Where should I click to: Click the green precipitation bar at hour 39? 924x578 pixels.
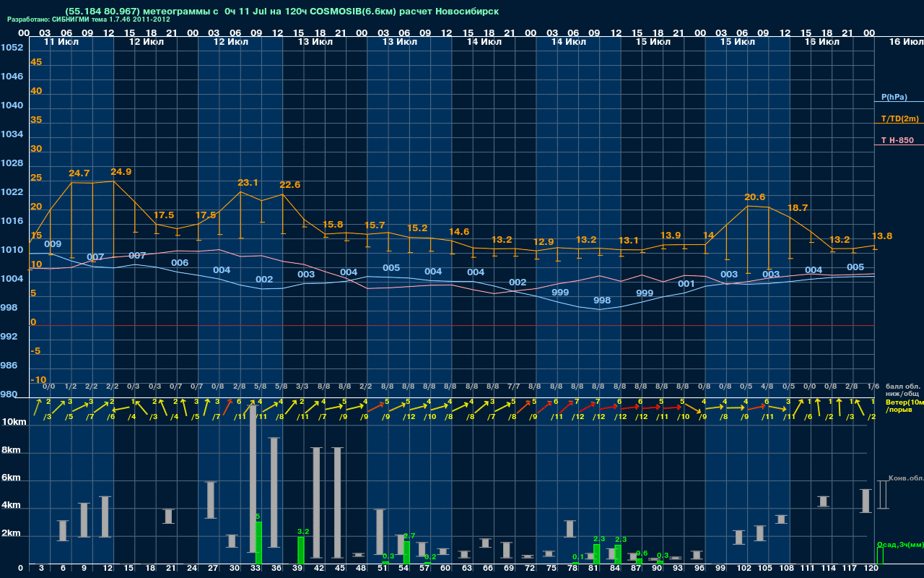click(301, 551)
